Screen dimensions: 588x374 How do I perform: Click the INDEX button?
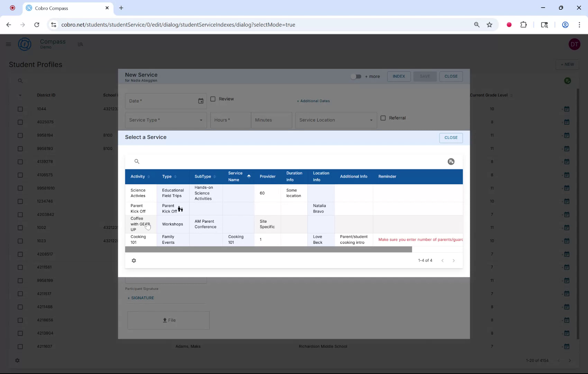pos(399,76)
